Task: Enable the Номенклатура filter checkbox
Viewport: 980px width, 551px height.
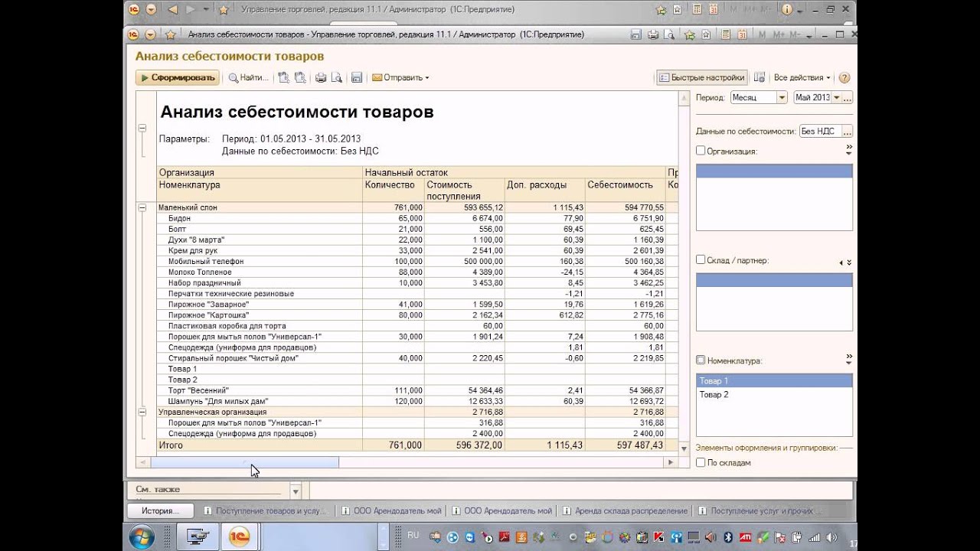Action: (700, 360)
